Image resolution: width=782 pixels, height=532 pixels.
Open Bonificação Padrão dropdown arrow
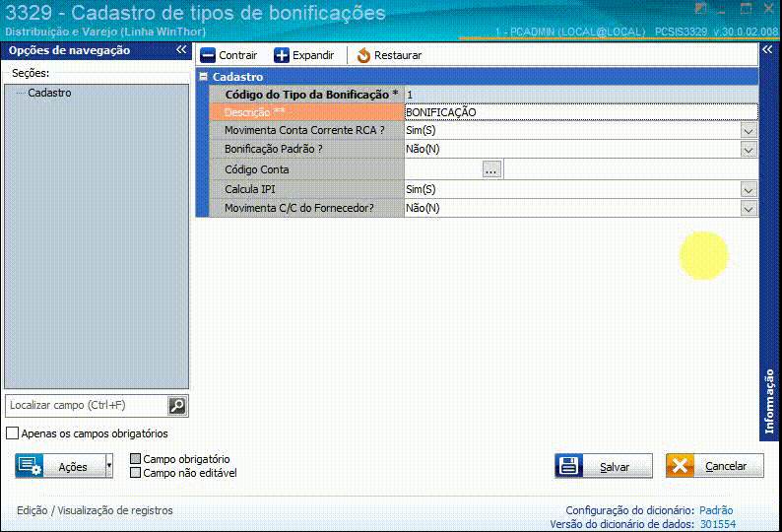point(749,150)
